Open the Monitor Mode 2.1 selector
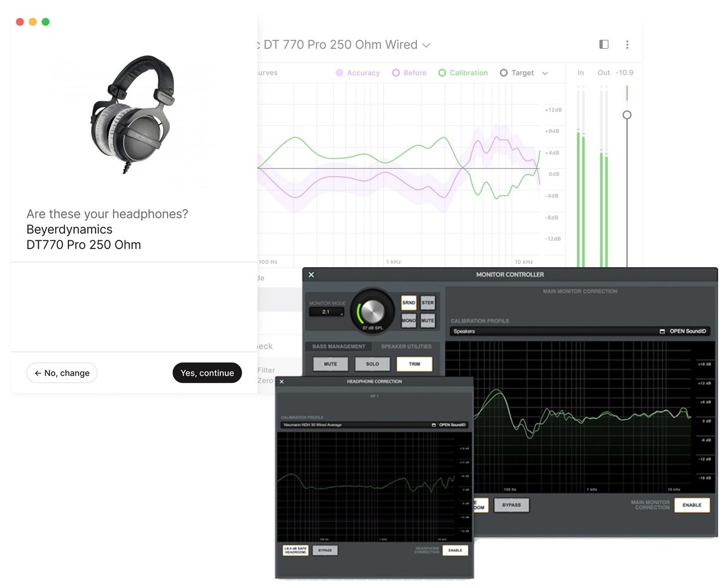728x588 pixels. (x=325, y=312)
